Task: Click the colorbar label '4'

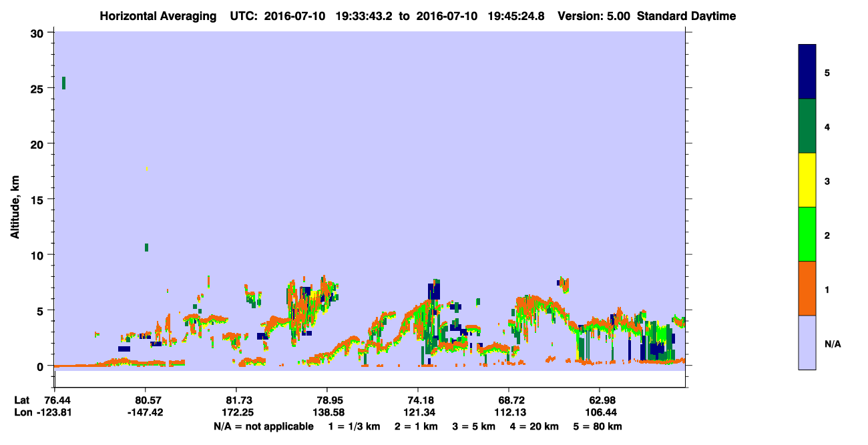Action: point(827,127)
